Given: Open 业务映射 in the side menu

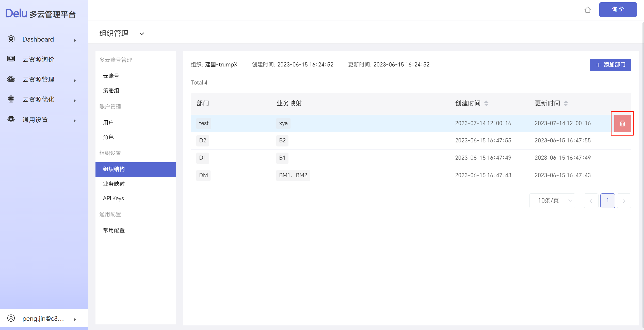Looking at the screenshot, I should (114, 184).
